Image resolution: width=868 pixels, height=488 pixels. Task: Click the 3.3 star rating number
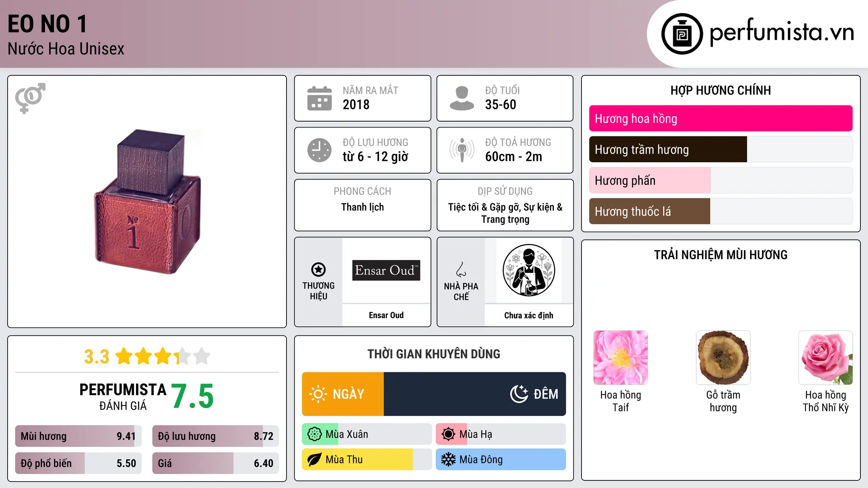(97, 357)
